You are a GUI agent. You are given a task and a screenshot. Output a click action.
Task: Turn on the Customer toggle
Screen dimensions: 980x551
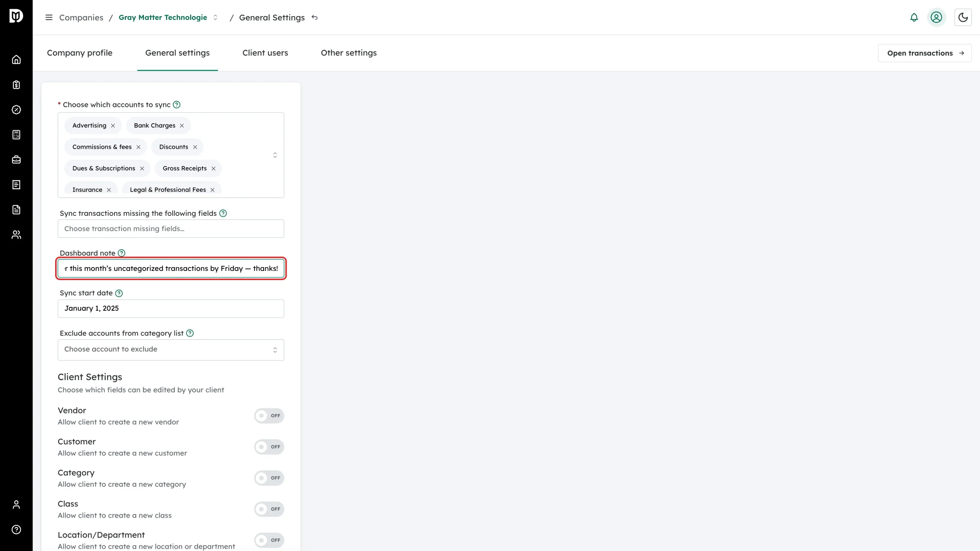click(269, 447)
